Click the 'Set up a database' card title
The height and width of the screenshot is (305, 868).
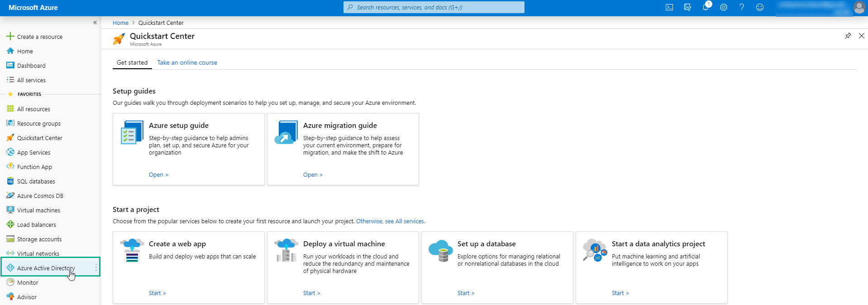(486, 244)
